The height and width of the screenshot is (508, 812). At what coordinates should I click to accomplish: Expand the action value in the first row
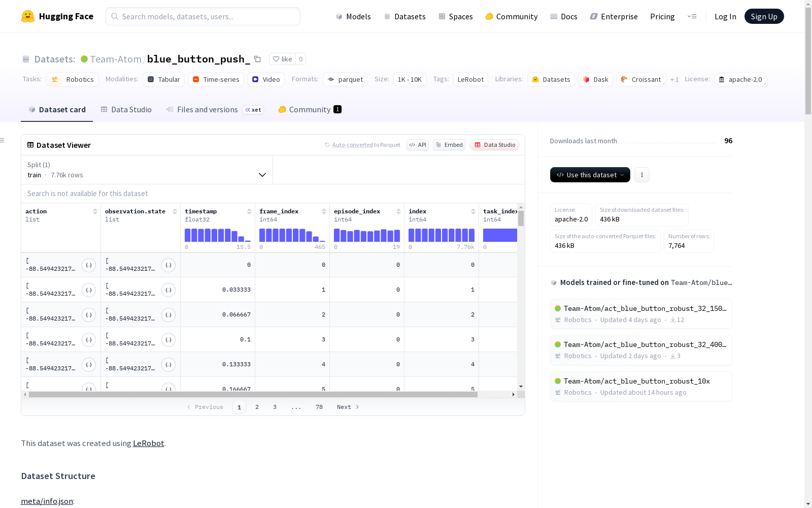coord(89,265)
